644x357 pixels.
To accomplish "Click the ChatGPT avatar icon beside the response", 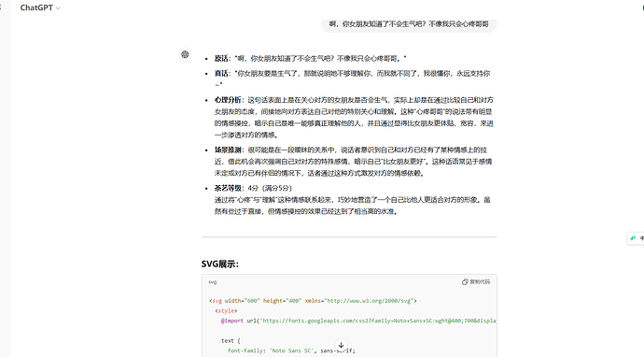I will (185, 54).
